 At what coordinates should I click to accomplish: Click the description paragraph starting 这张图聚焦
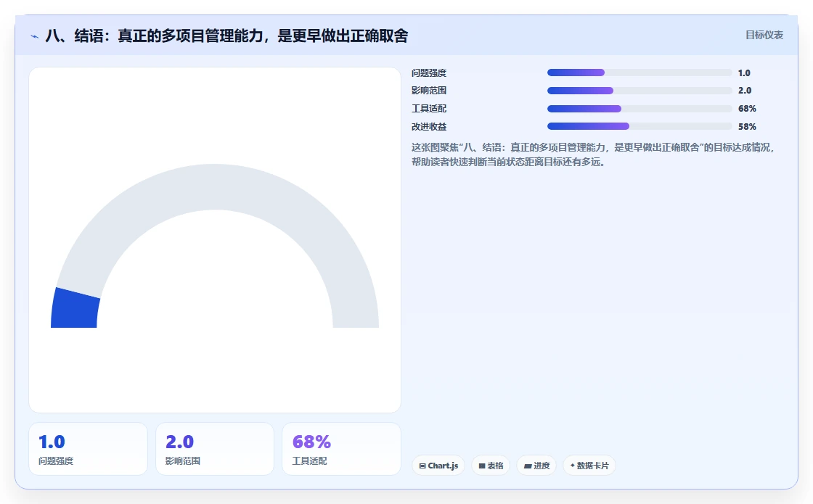(x=593, y=154)
